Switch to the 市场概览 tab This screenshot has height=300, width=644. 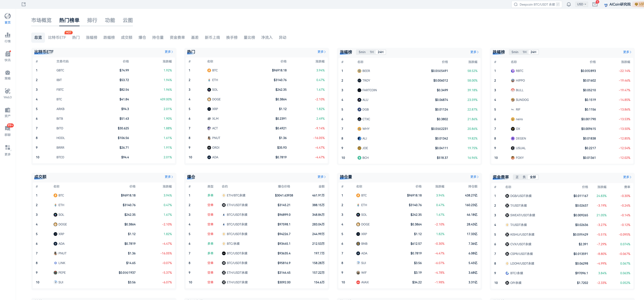click(41, 20)
